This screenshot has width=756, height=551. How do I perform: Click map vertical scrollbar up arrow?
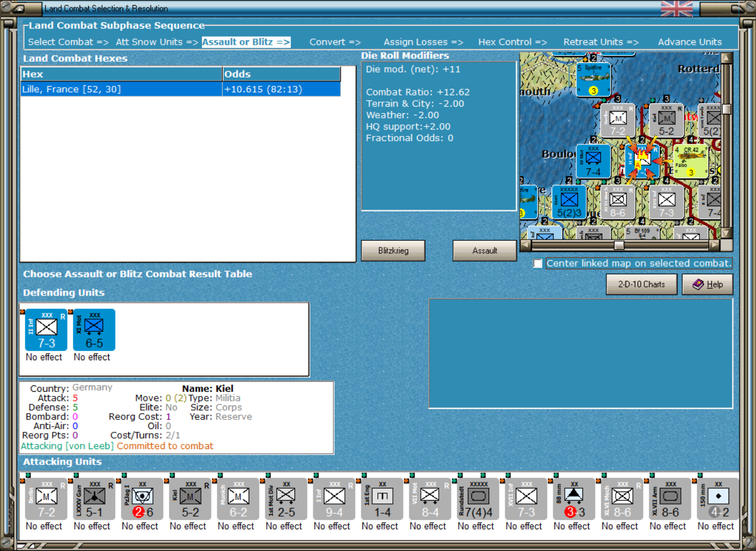(727, 58)
